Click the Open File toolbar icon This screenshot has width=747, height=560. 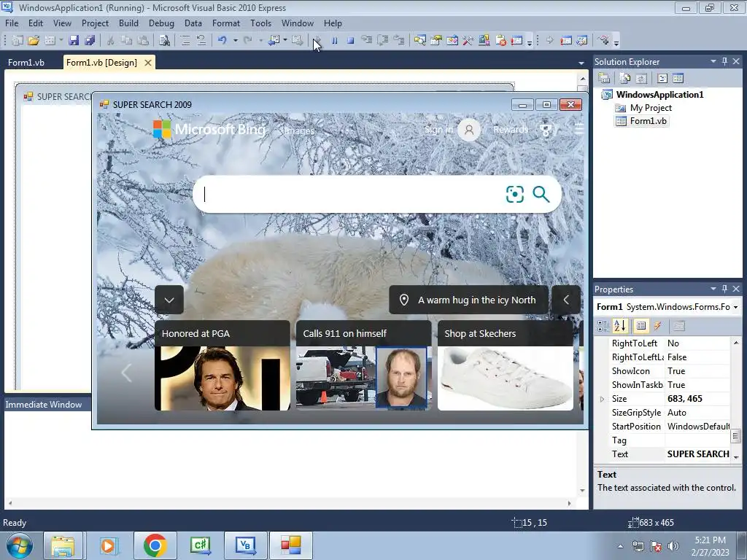34,41
